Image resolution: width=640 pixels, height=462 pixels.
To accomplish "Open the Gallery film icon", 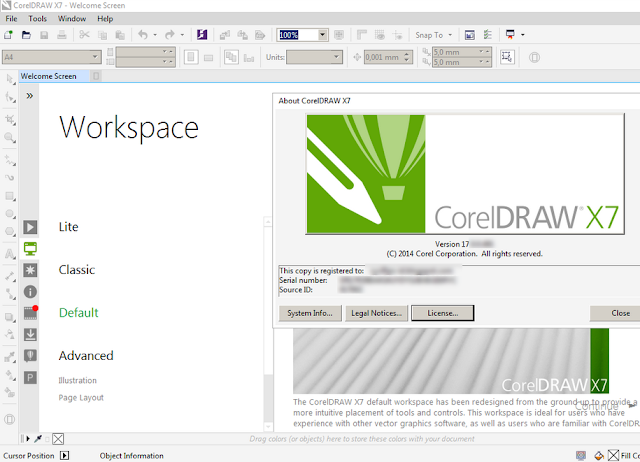I will 30,313.
